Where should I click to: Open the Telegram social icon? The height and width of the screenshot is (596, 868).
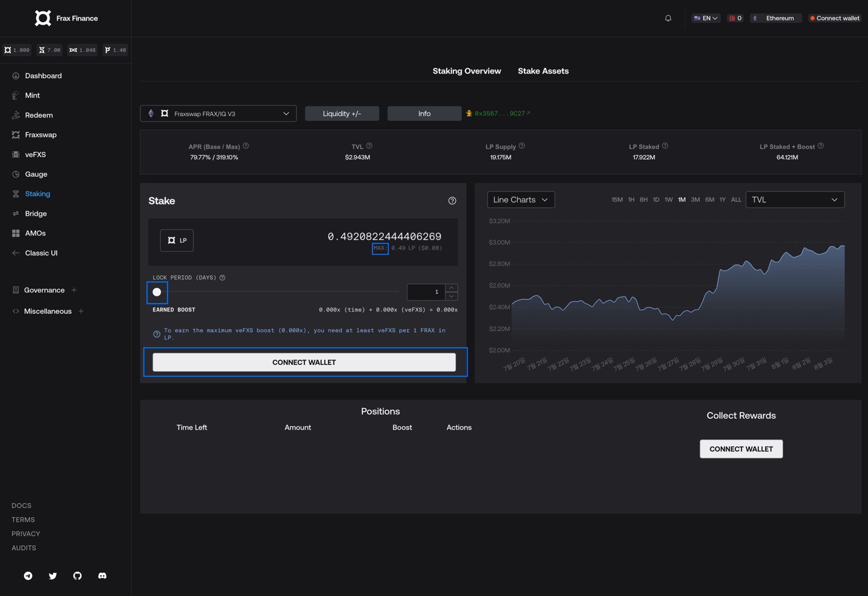point(28,576)
